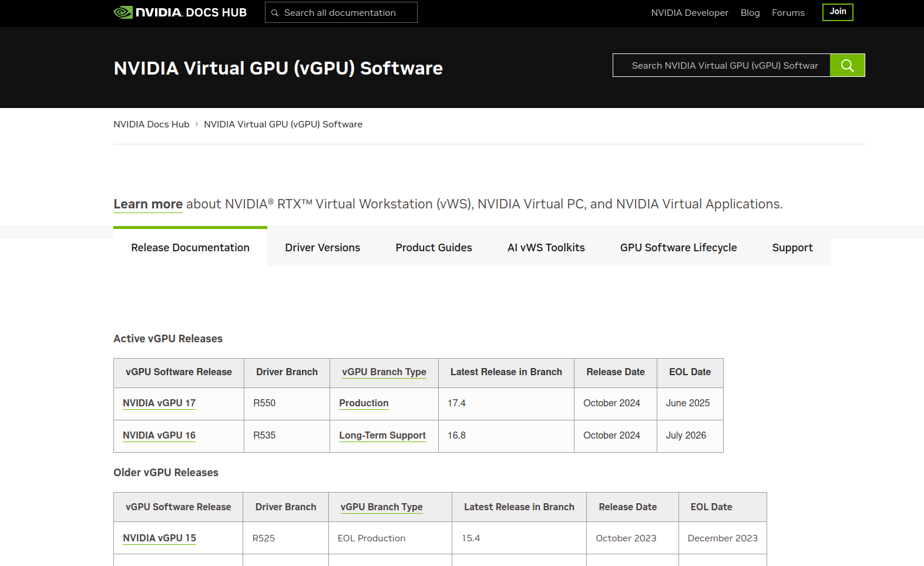Viewport: 924px width, 566px height.
Task: Click the Join button
Action: click(x=838, y=12)
